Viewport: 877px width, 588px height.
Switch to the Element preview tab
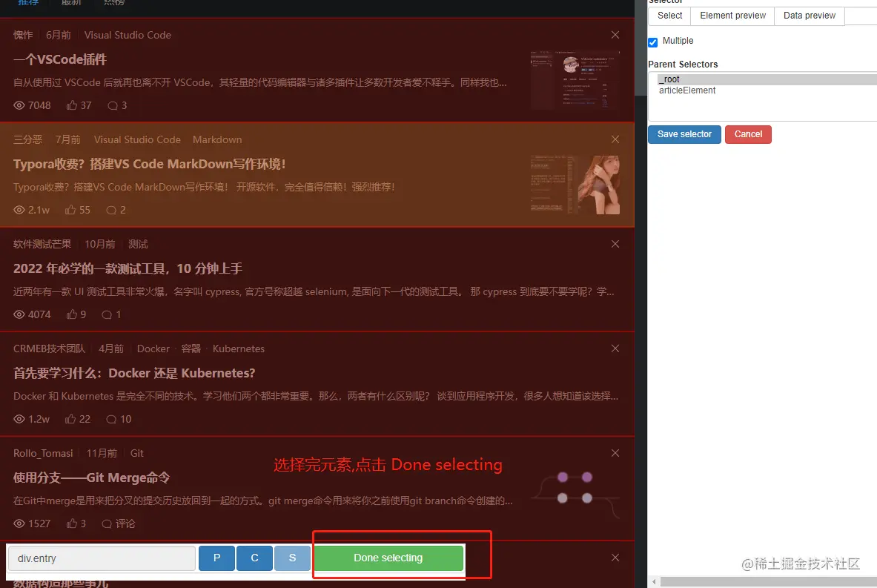point(732,16)
